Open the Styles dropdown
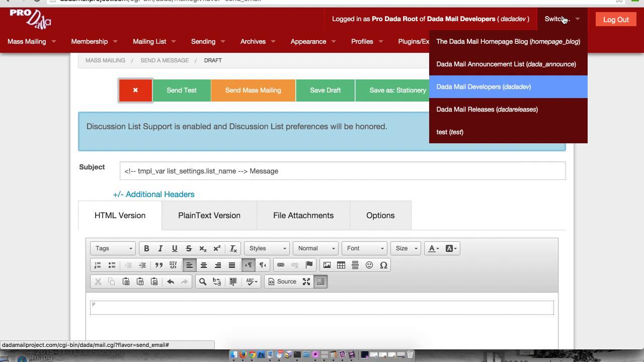Image resolution: width=644 pixels, height=362 pixels. 267,248
